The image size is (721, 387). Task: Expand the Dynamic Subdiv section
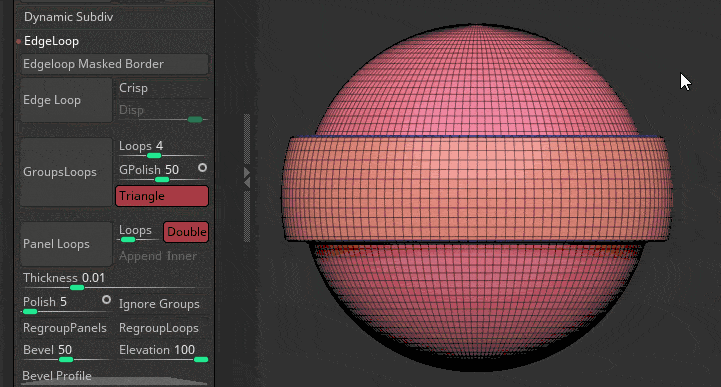pos(69,17)
